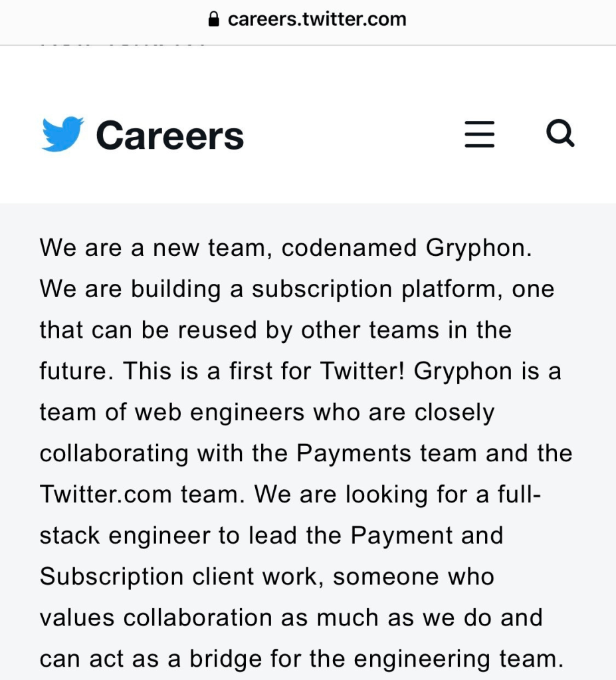Click the words 'Subscription client work'
Screen dimensions: 616x680
(x=181, y=577)
